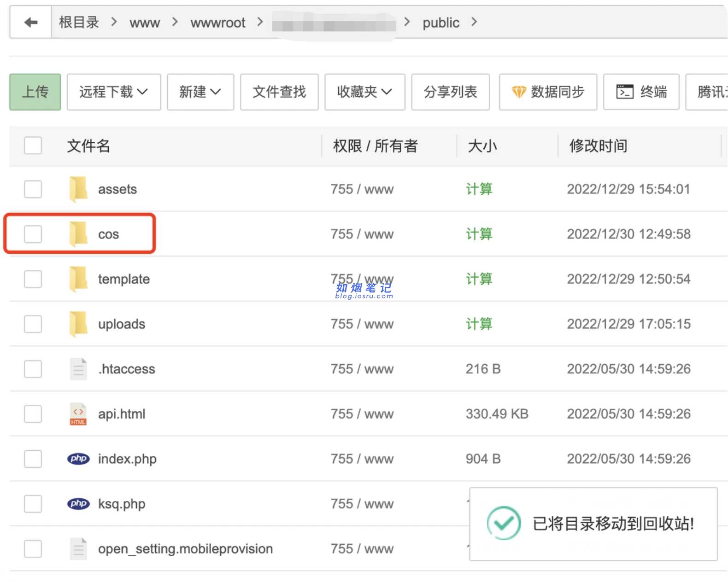This screenshot has height=582, width=728.
Task: Open the template folder icon
Action: (78, 279)
